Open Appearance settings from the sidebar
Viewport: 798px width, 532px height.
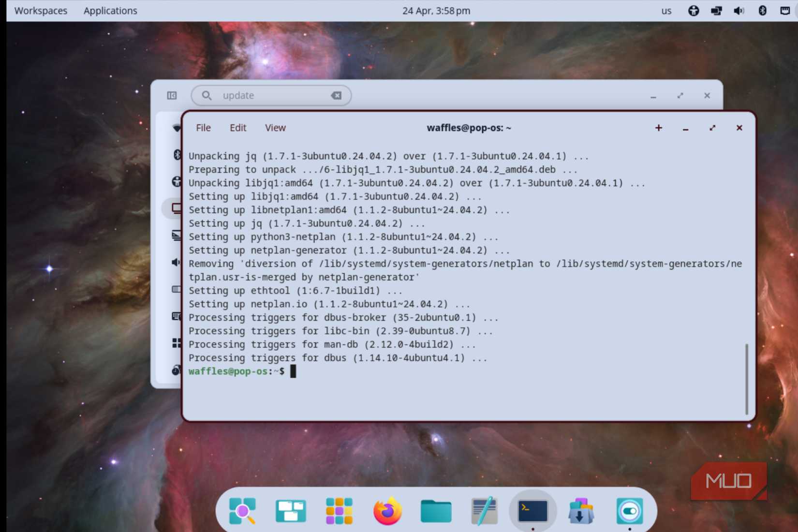point(177,236)
